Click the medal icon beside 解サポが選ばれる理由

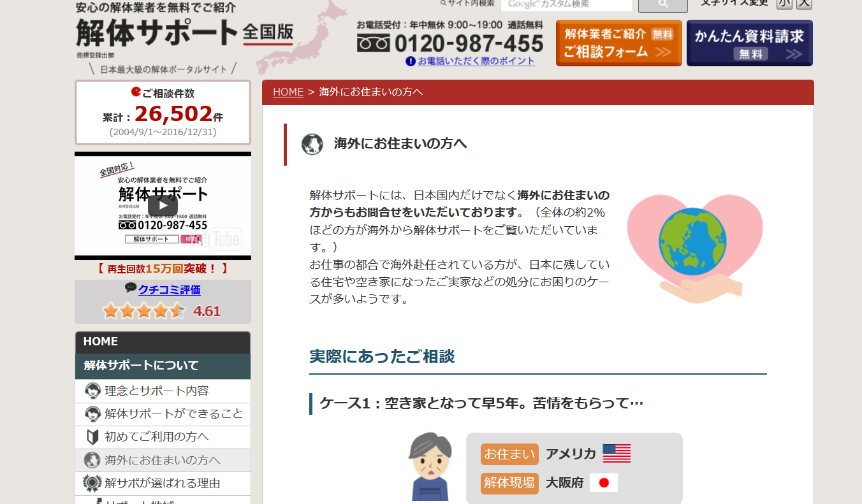92,484
